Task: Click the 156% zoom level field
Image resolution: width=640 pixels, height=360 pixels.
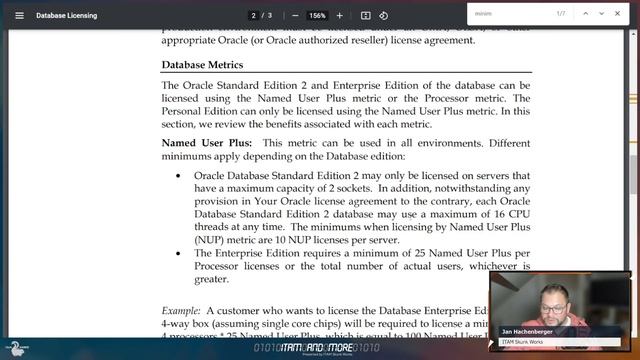Action: (x=317, y=16)
